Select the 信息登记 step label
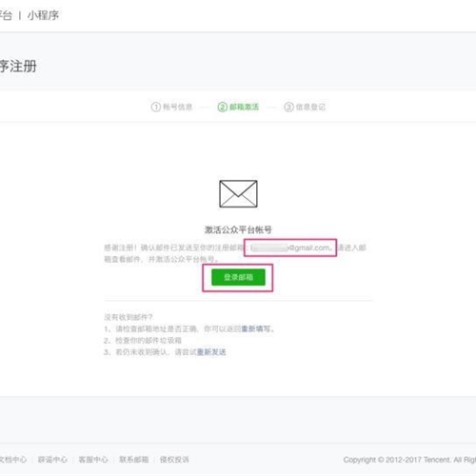Screen dimensions: 476x476 (x=310, y=107)
